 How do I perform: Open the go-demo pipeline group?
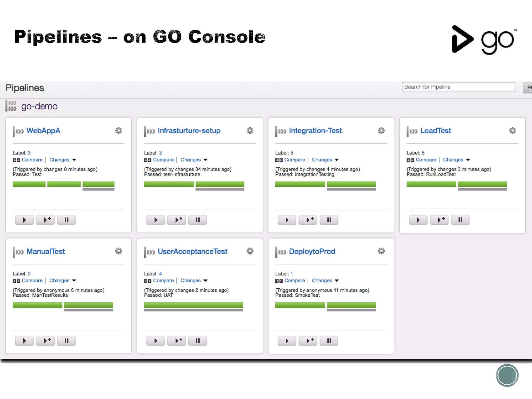coord(39,106)
